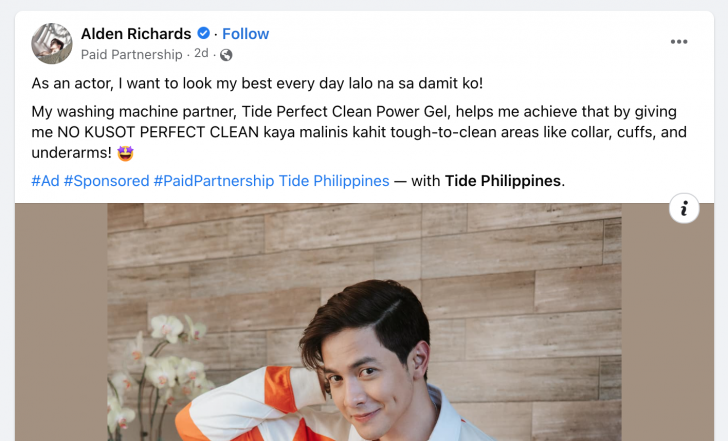Click the star-eyes emoji in caption
728x441 pixels.
125,153
